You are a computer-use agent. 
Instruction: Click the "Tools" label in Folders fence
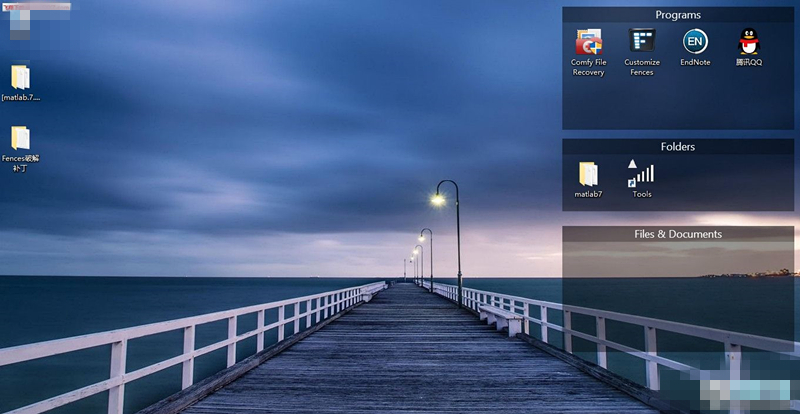(x=642, y=194)
